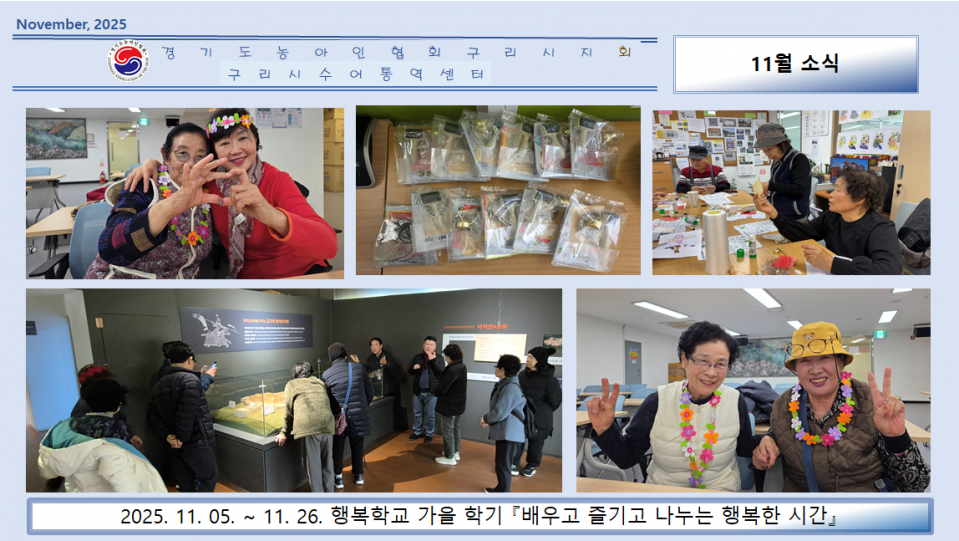The height and width of the screenshot is (541, 959).
Task: Open photo of packaged craft kits on table
Action: pos(498,190)
